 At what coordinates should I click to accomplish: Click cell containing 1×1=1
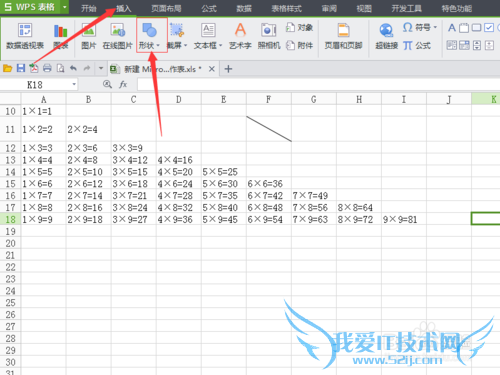coord(44,111)
